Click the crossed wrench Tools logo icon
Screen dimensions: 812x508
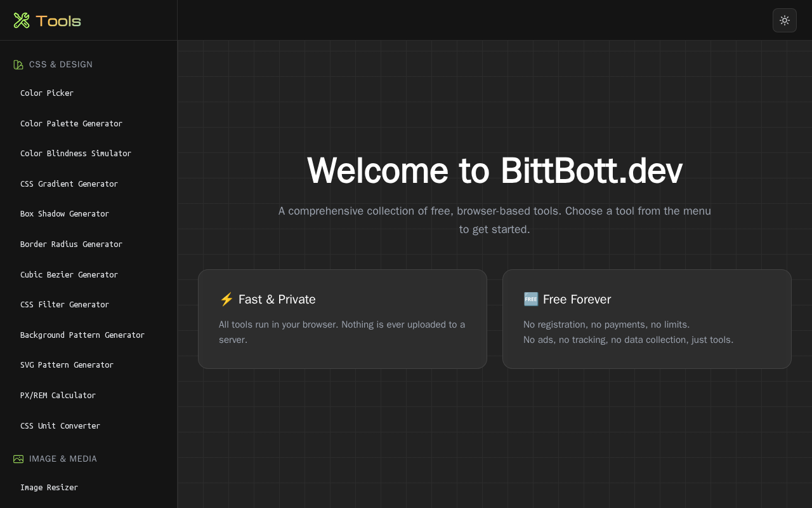point(22,20)
